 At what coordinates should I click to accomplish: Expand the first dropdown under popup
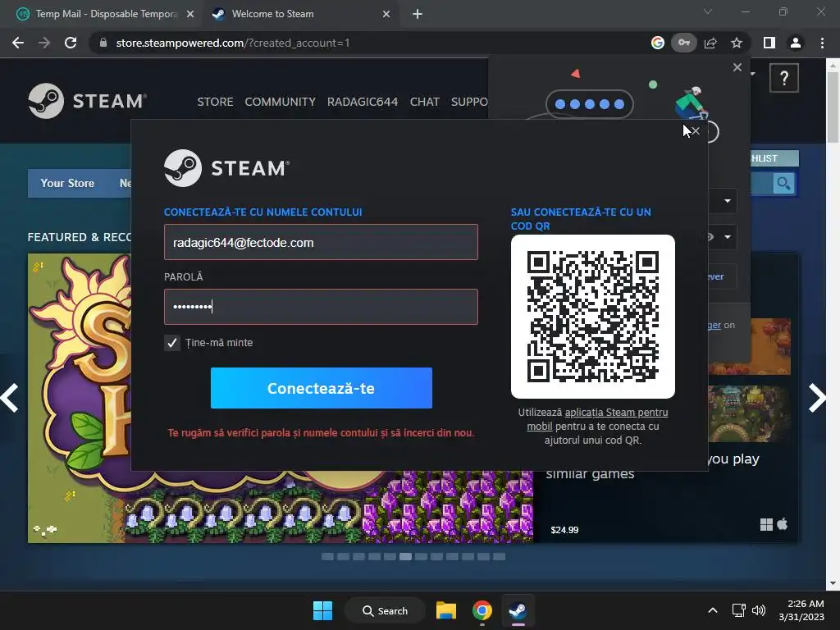[x=727, y=201]
